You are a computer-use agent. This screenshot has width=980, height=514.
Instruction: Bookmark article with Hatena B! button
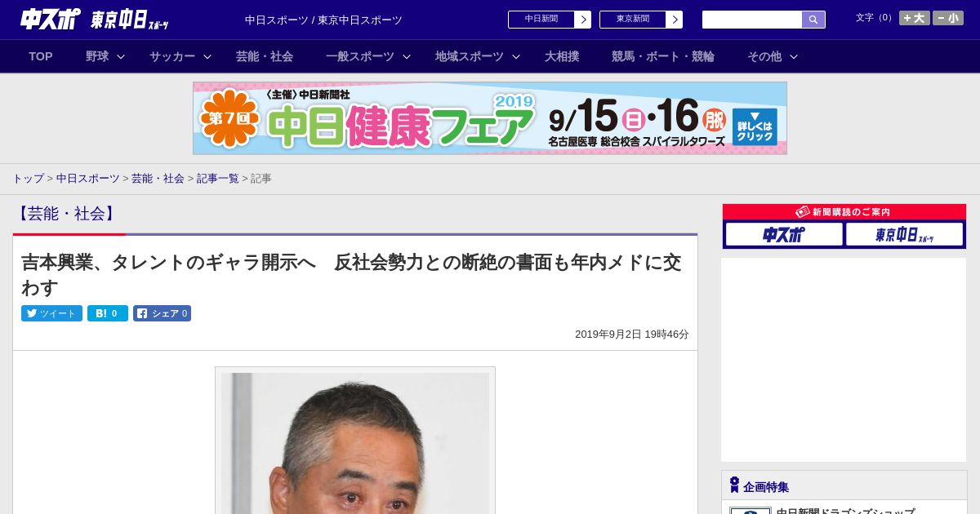click(108, 313)
